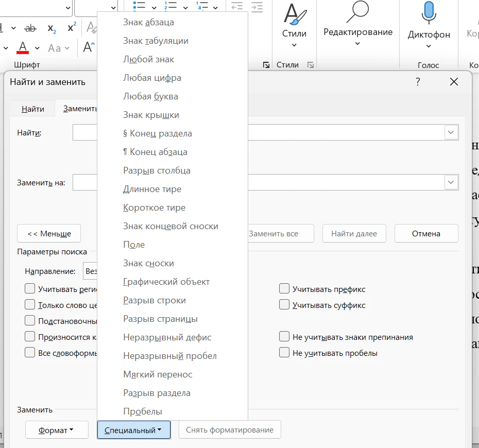The width and height of the screenshot is (479, 448).
Task: Pick Длинное тире from the special menu
Action: pyautogui.click(x=152, y=189)
